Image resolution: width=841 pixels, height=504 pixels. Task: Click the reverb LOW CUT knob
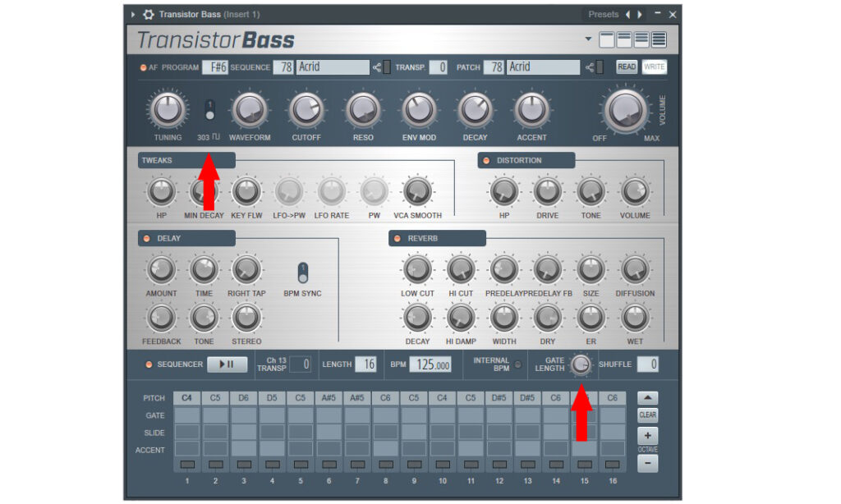click(x=417, y=270)
